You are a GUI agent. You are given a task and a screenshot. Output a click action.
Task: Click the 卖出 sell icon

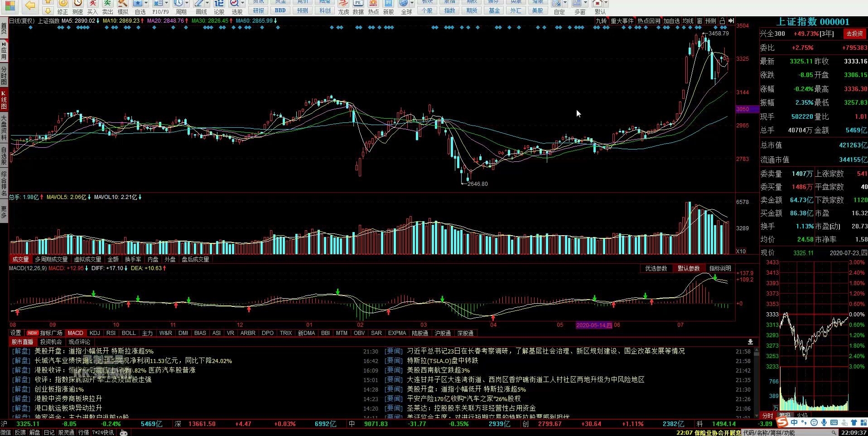tap(108, 7)
